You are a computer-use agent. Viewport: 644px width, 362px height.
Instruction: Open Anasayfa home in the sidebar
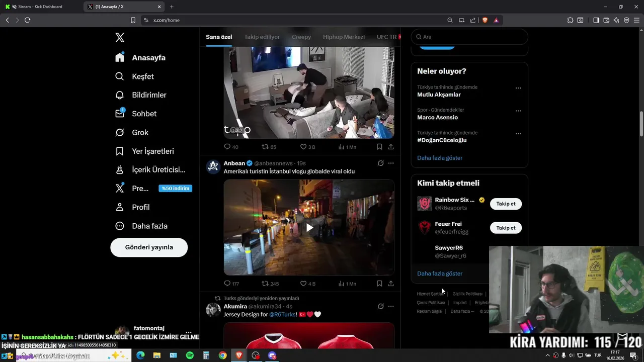140,57
